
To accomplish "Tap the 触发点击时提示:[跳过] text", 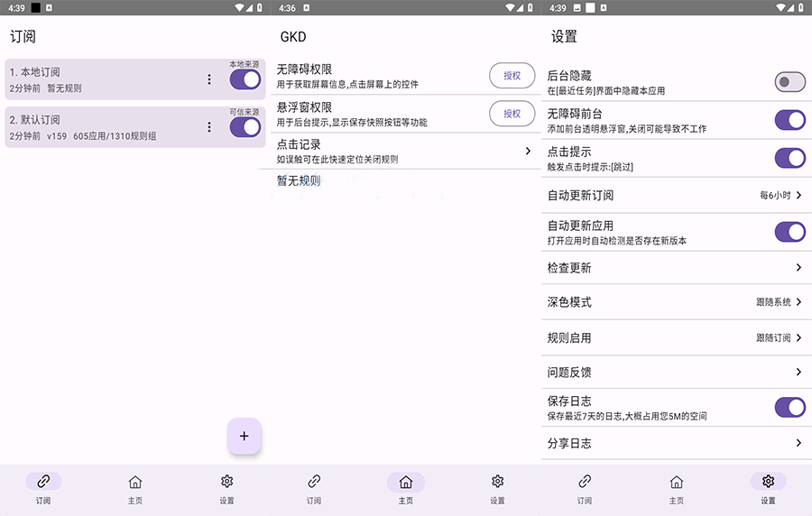I will pyautogui.click(x=590, y=167).
